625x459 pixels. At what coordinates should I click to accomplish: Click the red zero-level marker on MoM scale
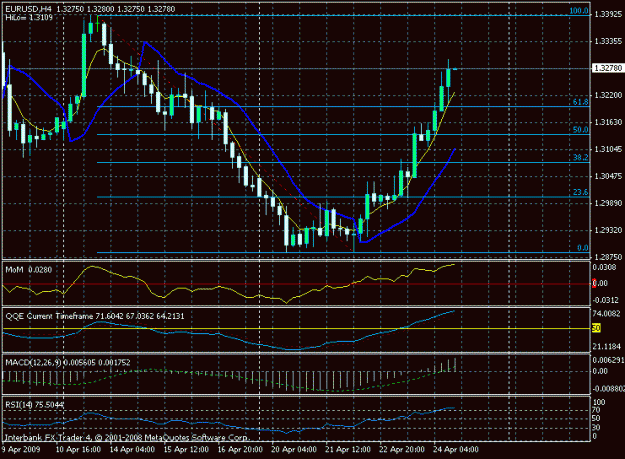point(594,283)
